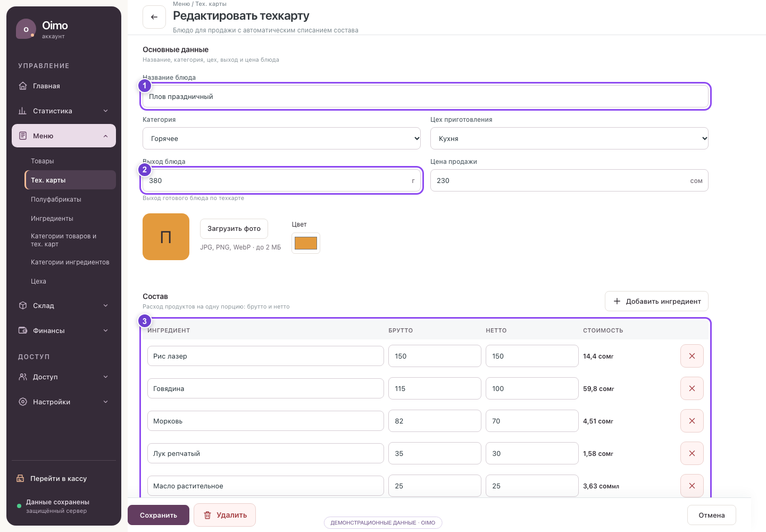Viewport: 766px width, 532px height.
Task: Select Тех. карты in the sidebar
Action: (70, 180)
